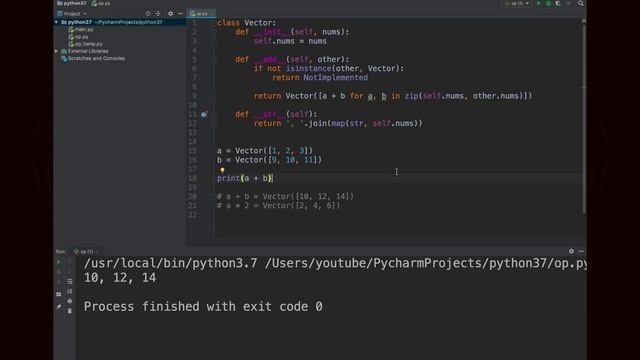Click Run with Coverage icon in top toolbar

point(558,3)
